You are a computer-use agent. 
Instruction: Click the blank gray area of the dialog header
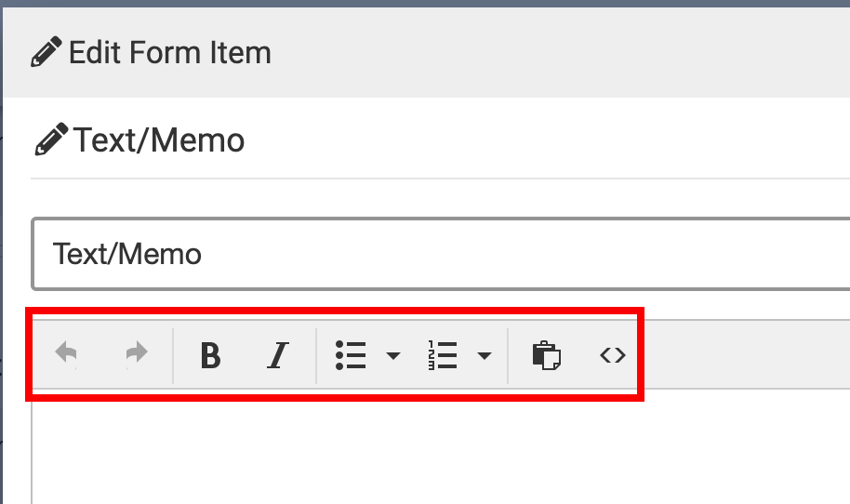coord(558,52)
